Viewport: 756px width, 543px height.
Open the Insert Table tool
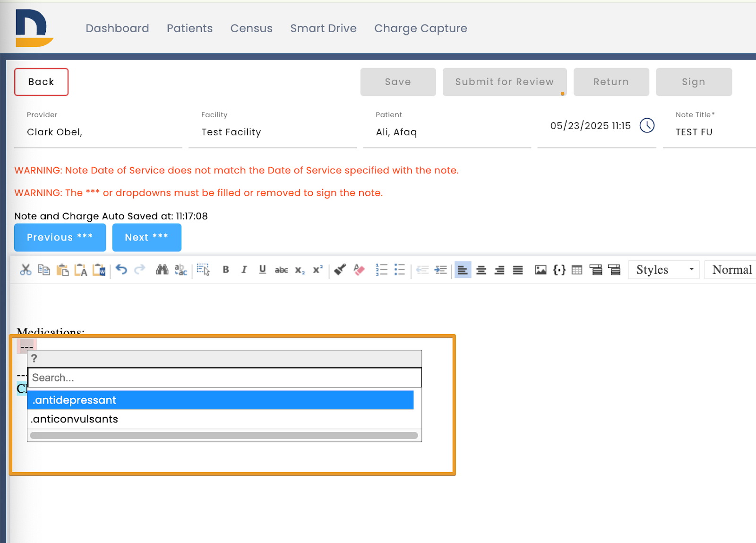pyautogui.click(x=577, y=270)
